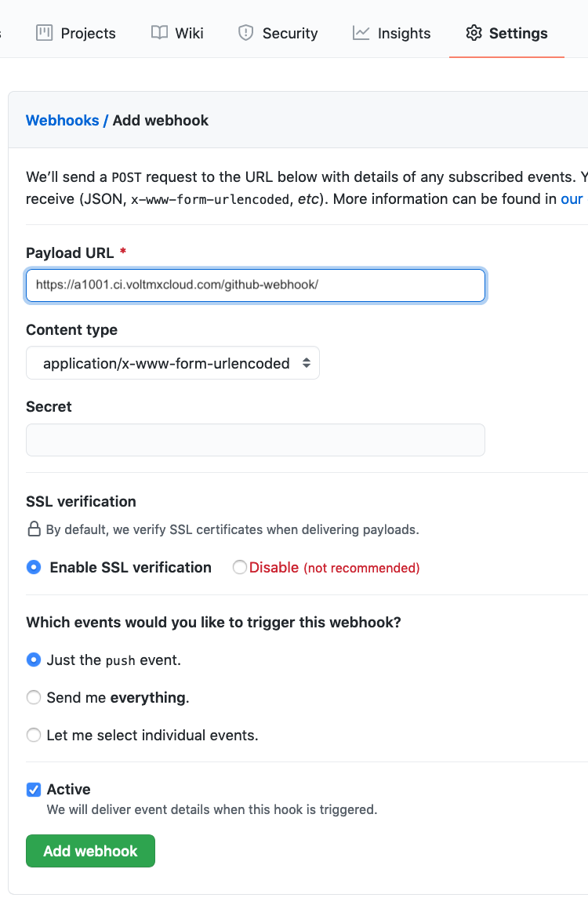This screenshot has width=588, height=905.
Task: Choose Just the push event option
Action: tap(34, 660)
